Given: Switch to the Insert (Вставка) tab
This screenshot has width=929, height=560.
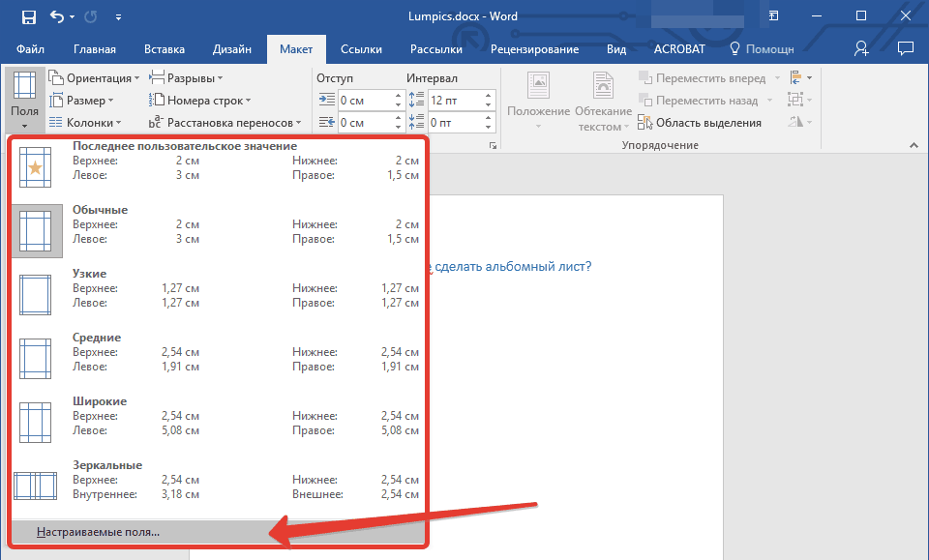Looking at the screenshot, I should [164, 49].
